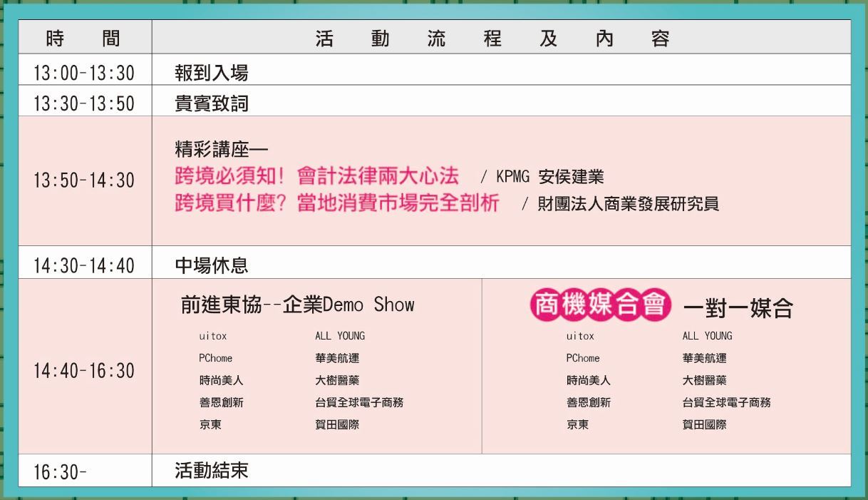Click the 中場休息 agenda entry

[x=212, y=266]
